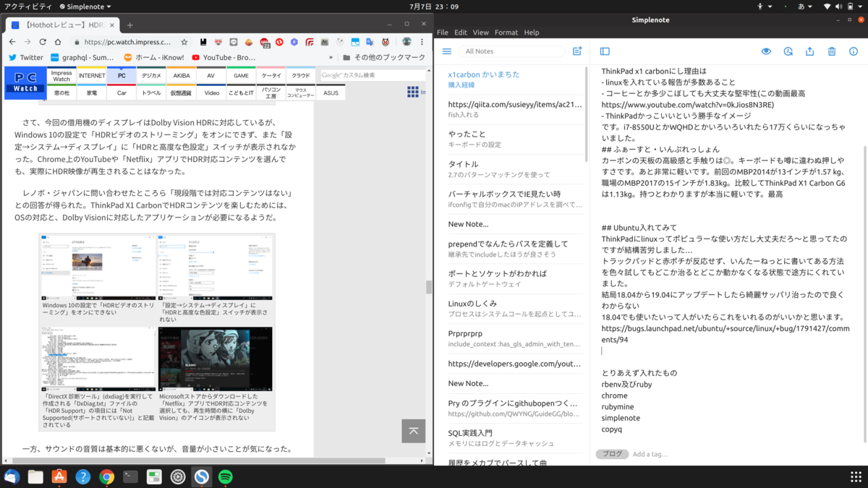868x488 pixels.
Task: Open a new Chrome tab
Action: (130, 25)
